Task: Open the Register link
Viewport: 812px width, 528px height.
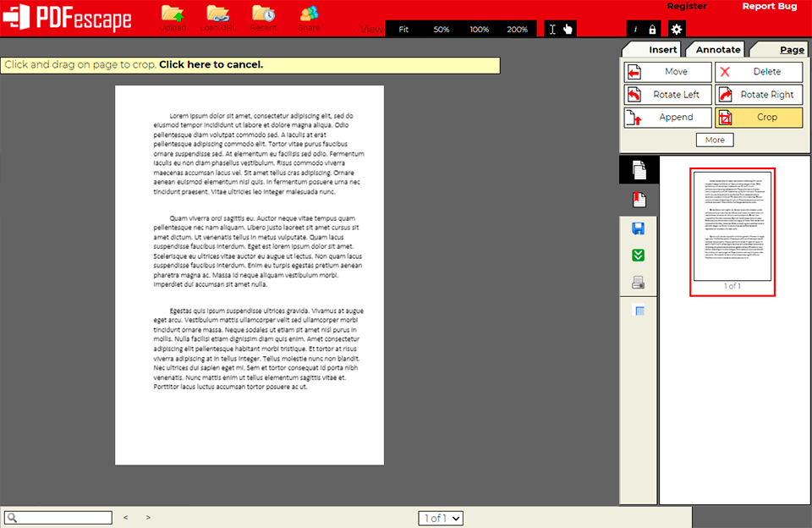Action: click(x=687, y=6)
